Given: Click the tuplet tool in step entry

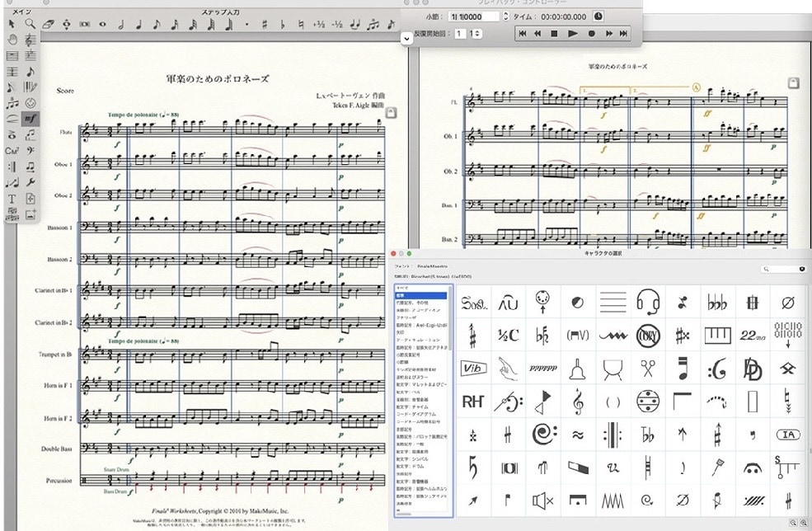Looking at the screenshot, I should point(373,24).
